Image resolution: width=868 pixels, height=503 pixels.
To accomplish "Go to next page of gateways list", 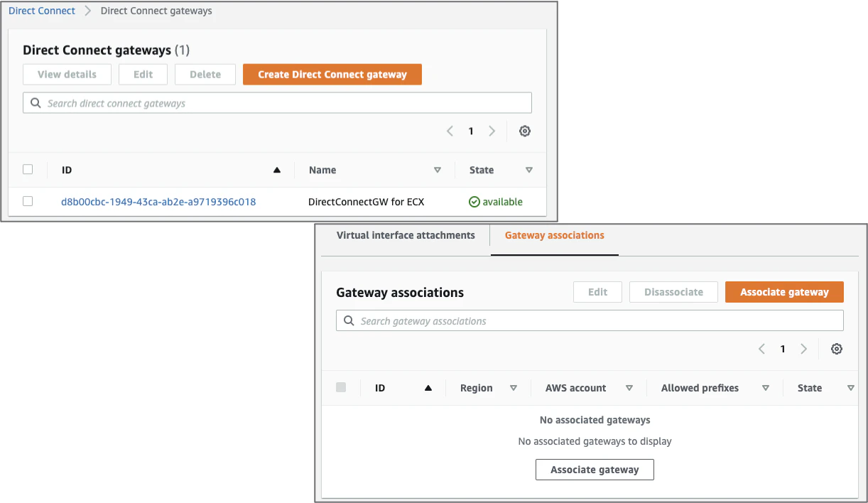I will 492,131.
